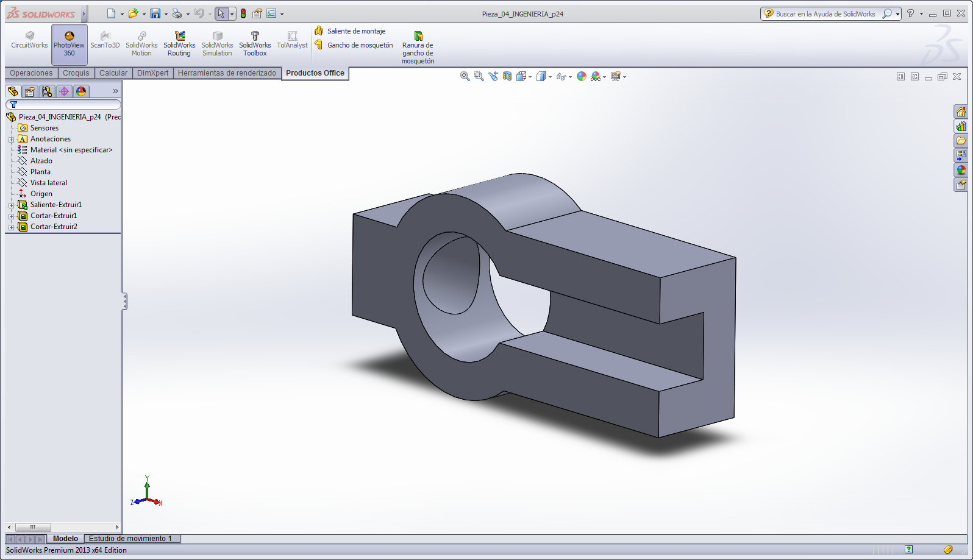
Task: Click Saliente de montaje
Action: [356, 31]
